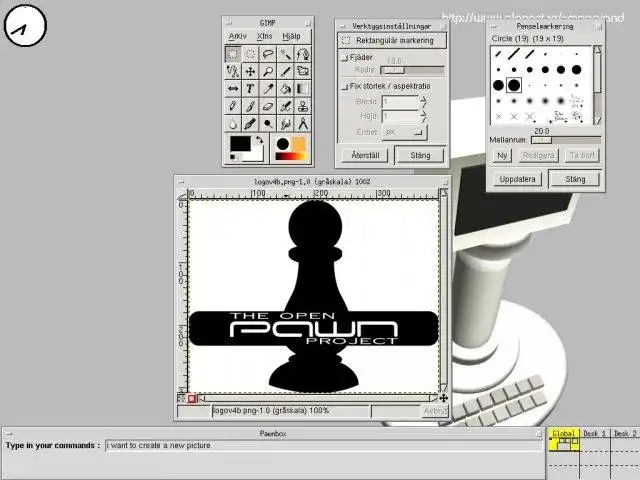Click the Paenbox command input field
640x480 pixels.
point(323,446)
